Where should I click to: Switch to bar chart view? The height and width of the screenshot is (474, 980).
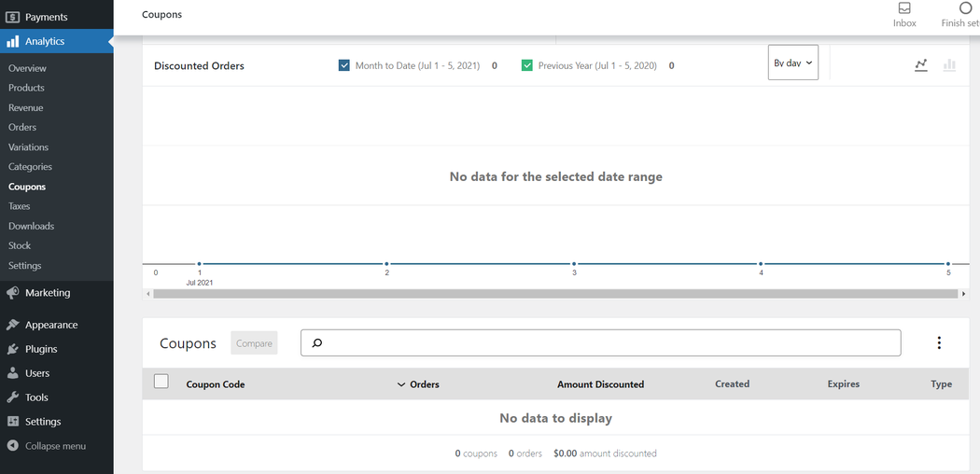[949, 65]
